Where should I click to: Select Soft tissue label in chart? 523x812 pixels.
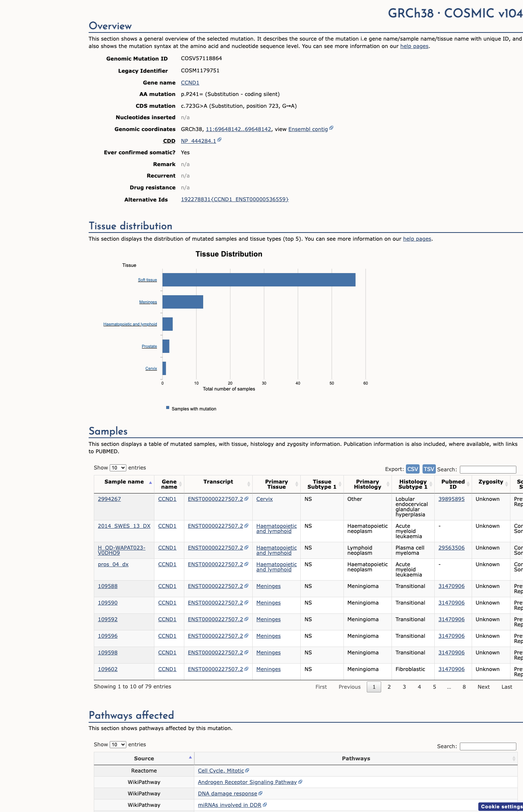[x=147, y=280]
